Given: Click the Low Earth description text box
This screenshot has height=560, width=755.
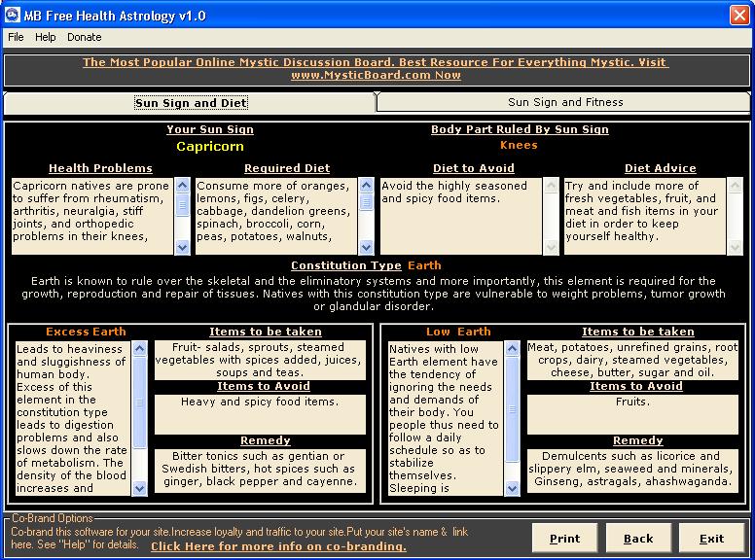Looking at the screenshot, I should [446, 418].
